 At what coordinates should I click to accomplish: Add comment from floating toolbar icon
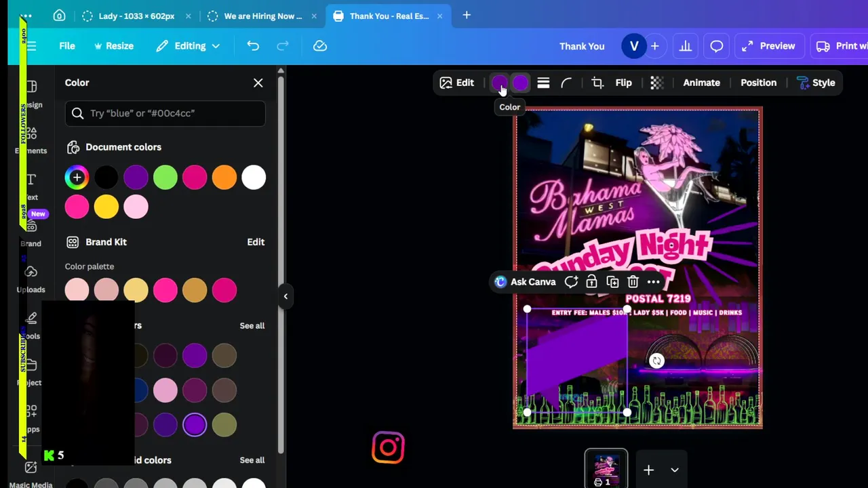tap(571, 282)
